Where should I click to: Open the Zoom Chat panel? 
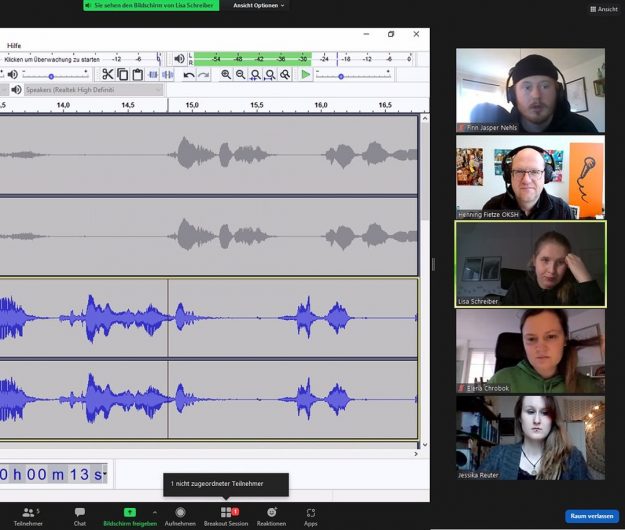tap(80, 516)
